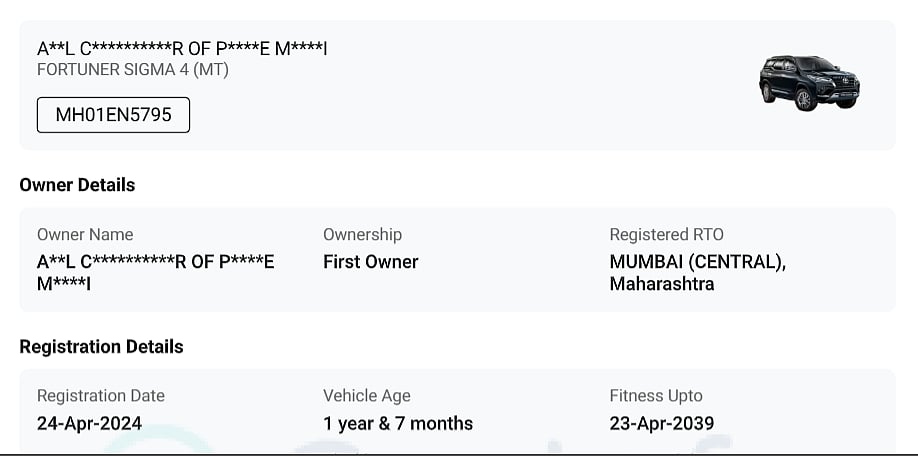Image resolution: width=918 pixels, height=456 pixels.
Task: Click the black Fortuner car thumbnail
Action: [x=809, y=82]
